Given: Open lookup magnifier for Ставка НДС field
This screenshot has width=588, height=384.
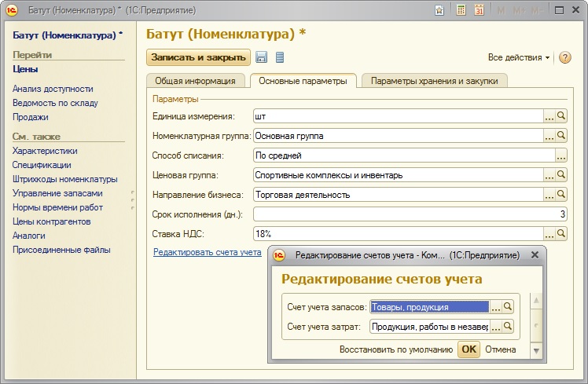Looking at the screenshot, I should [561, 233].
